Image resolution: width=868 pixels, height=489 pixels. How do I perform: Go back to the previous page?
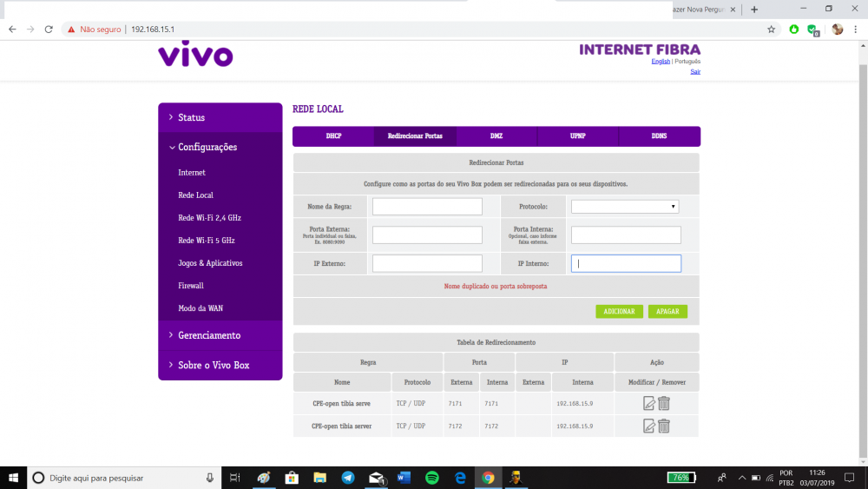pos(12,30)
